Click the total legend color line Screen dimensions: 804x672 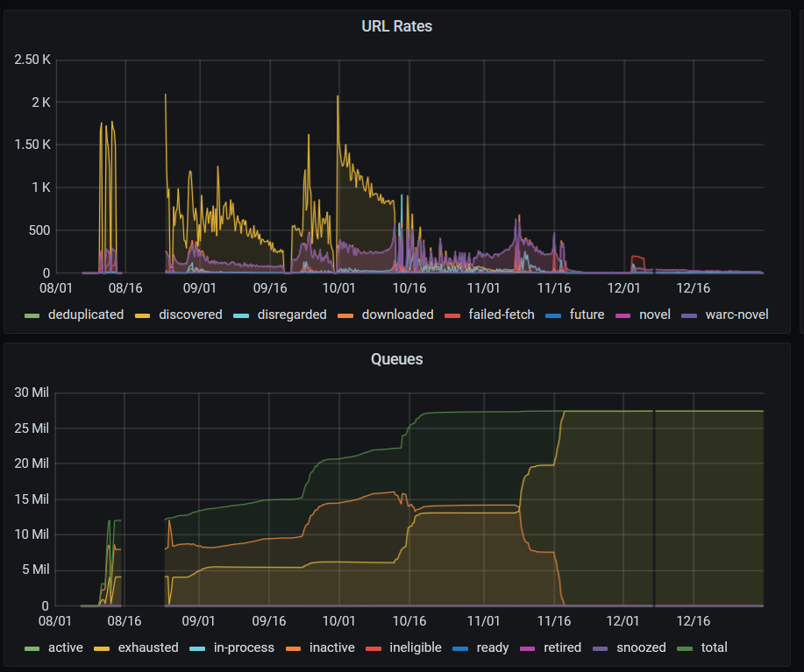click(x=684, y=647)
